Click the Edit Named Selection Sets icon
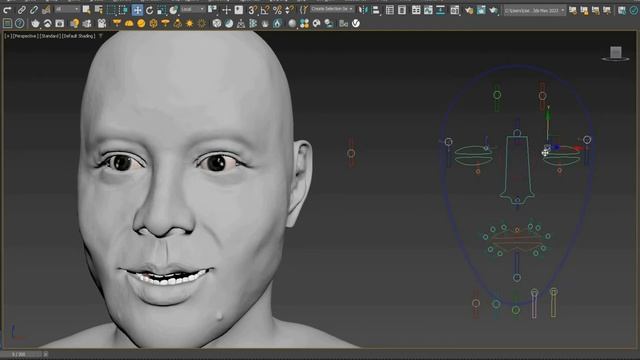Image resolution: width=640 pixels, height=360 pixels. [x=303, y=10]
